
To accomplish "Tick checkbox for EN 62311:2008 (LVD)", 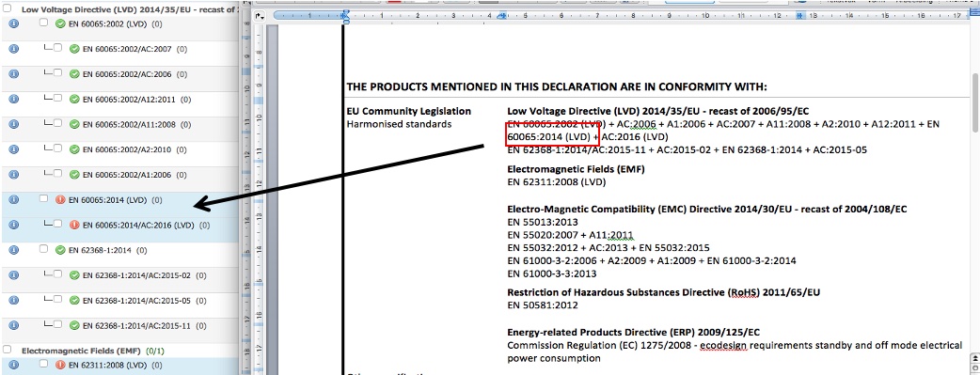I will click(43, 363).
